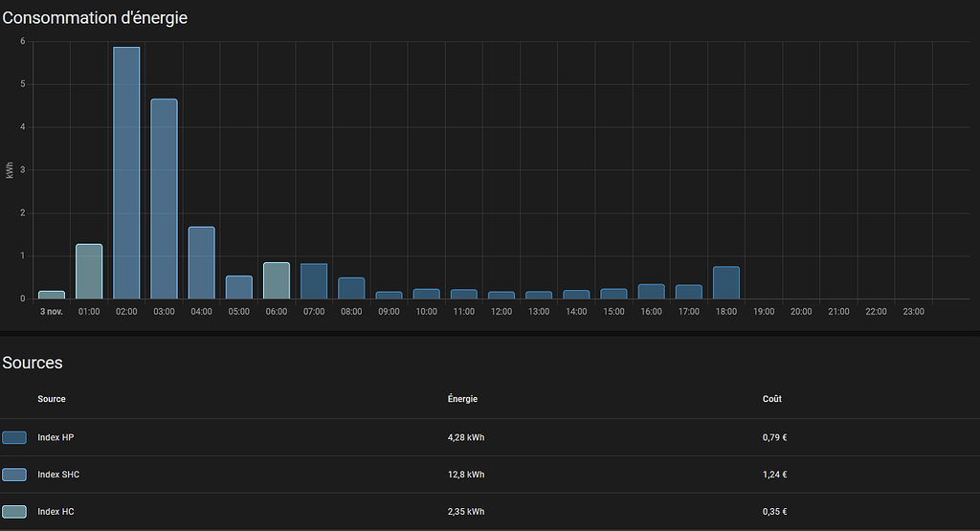
Task: Select the Index HC source row label
Action: click(56, 512)
